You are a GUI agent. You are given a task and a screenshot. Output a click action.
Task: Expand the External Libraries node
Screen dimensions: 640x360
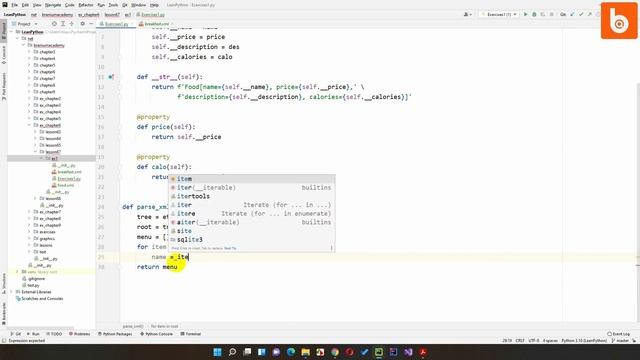(12, 292)
